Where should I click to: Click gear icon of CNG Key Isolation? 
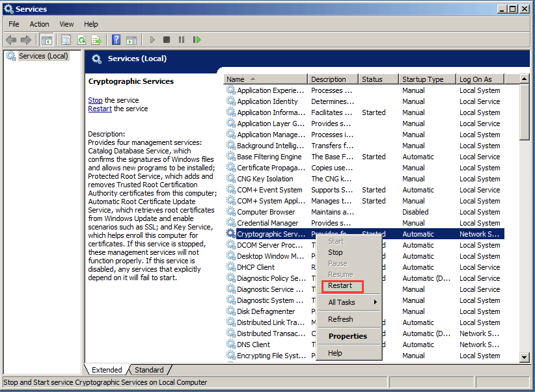point(231,179)
